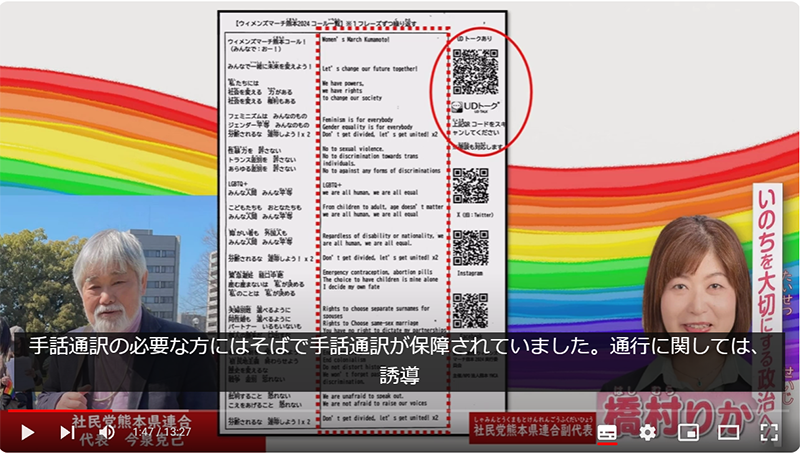800x454 pixels.
Task: Click the X (Twitter) QR code
Action: 470,186
